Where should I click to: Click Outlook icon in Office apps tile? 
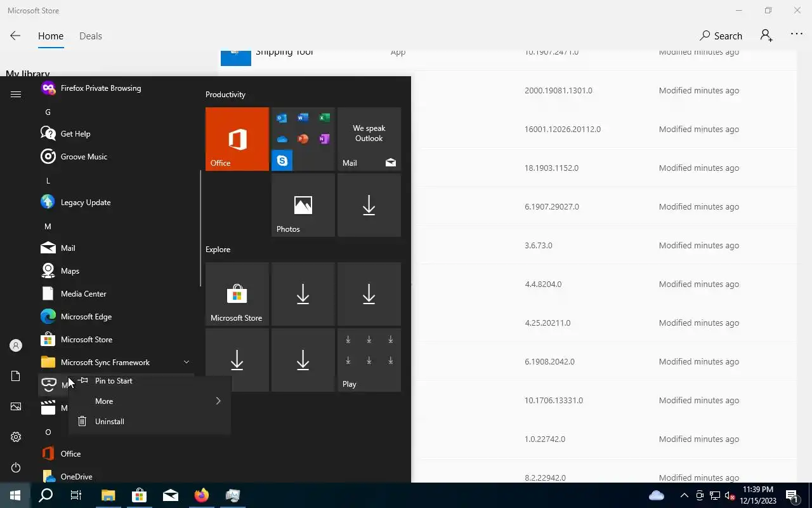pos(282,117)
